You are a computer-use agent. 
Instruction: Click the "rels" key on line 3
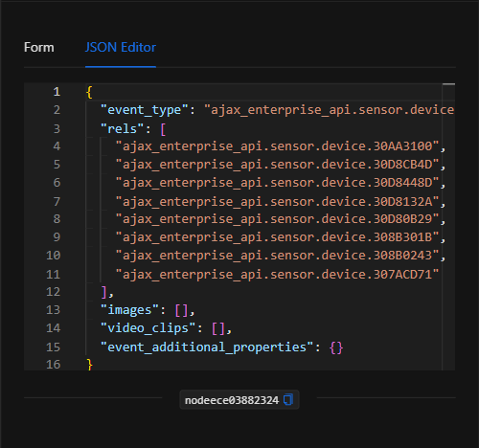coord(123,129)
